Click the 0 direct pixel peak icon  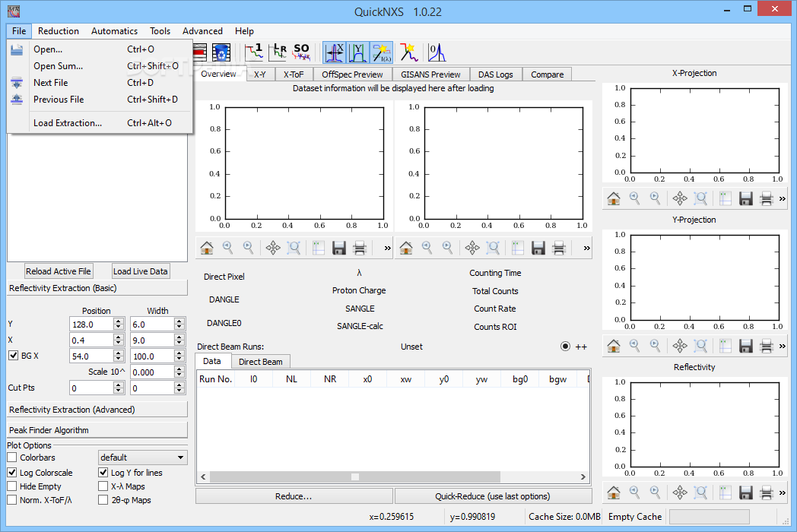[x=436, y=52]
